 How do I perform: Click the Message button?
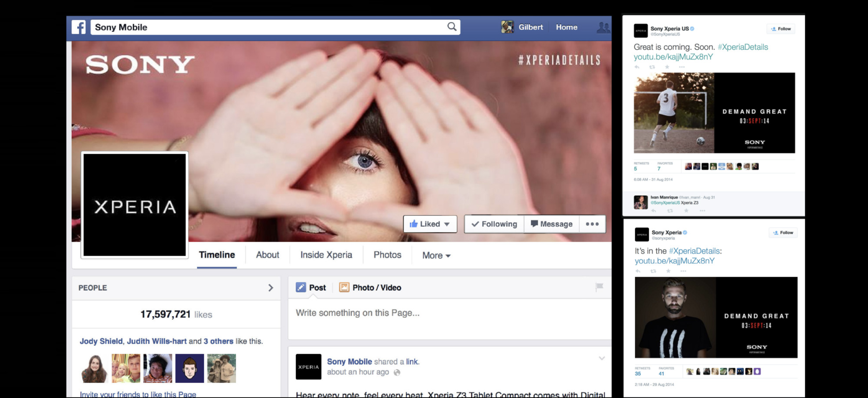552,224
